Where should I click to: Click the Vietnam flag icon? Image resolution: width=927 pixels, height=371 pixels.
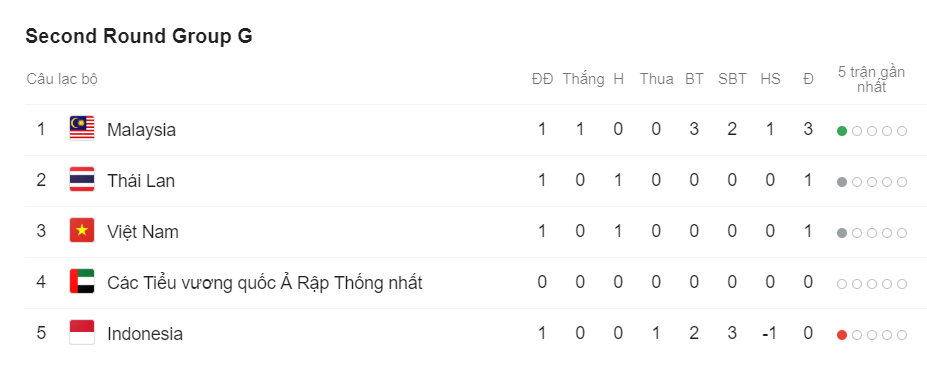[x=82, y=230]
